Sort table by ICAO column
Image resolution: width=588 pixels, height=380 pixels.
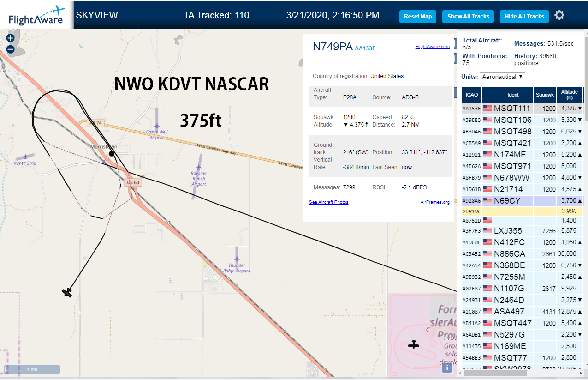[x=472, y=95]
